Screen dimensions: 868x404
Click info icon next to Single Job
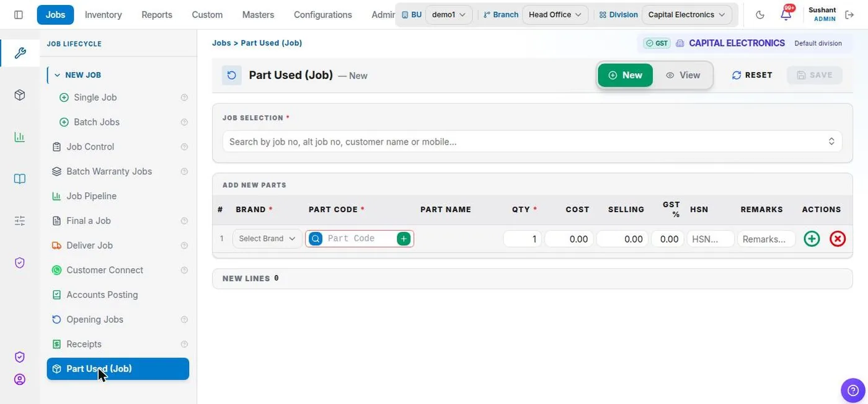click(184, 97)
